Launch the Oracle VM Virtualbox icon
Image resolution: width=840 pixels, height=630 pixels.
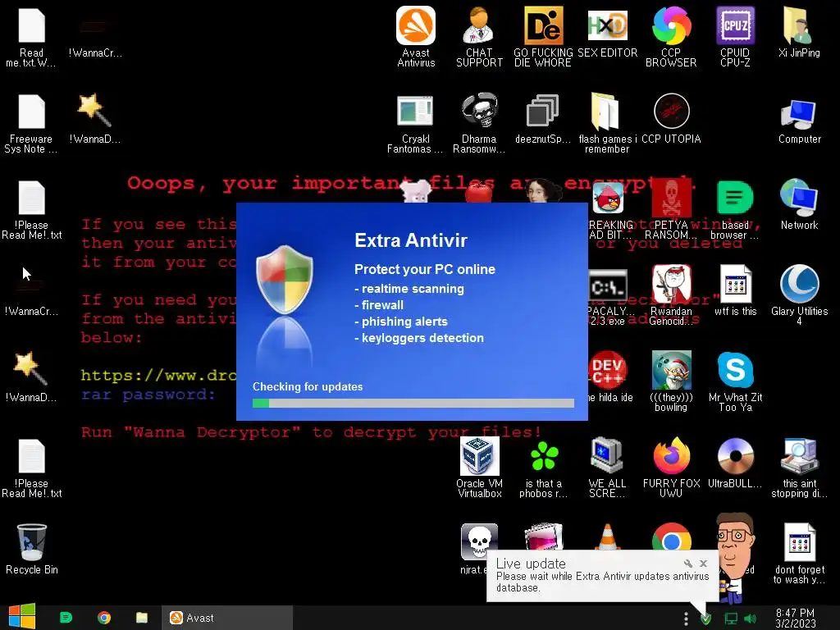point(479,468)
